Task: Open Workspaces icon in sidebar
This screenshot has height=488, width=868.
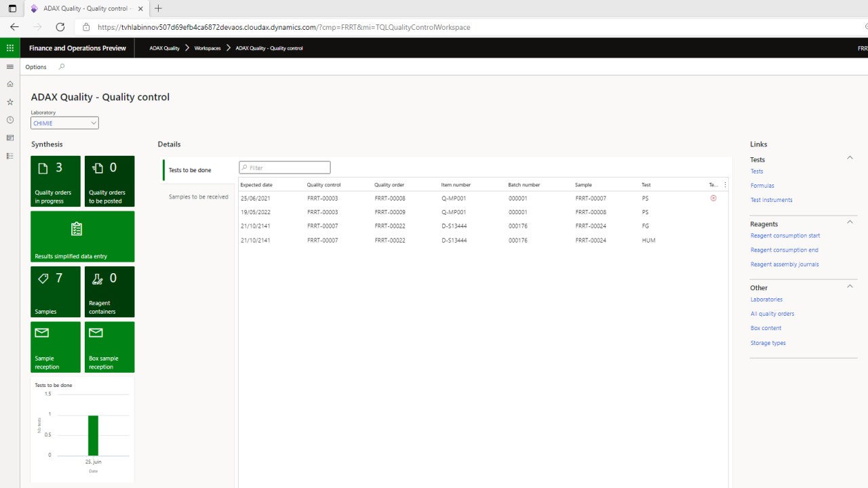Action: [10, 138]
